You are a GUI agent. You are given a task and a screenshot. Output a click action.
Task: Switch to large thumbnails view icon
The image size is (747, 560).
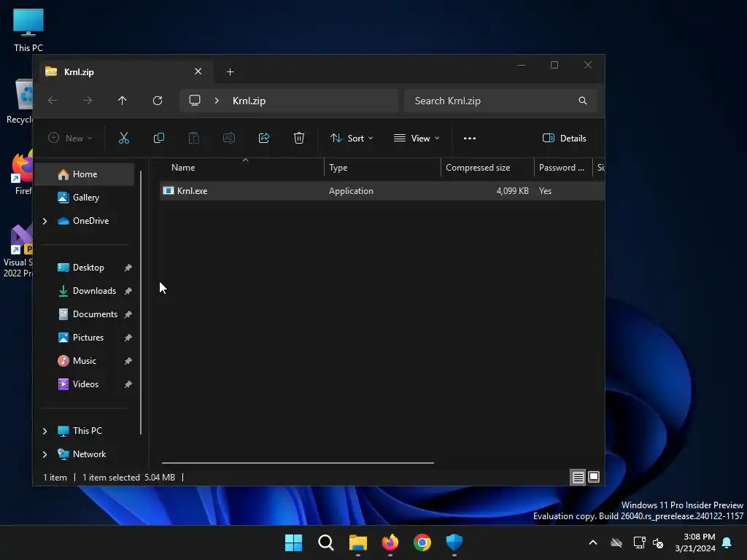coord(594,477)
